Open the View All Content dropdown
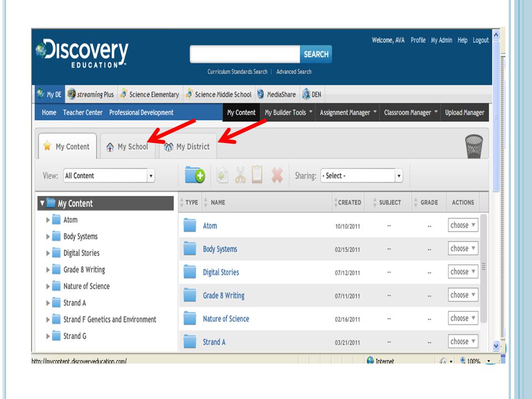This screenshot has height=399, width=532. (x=109, y=176)
